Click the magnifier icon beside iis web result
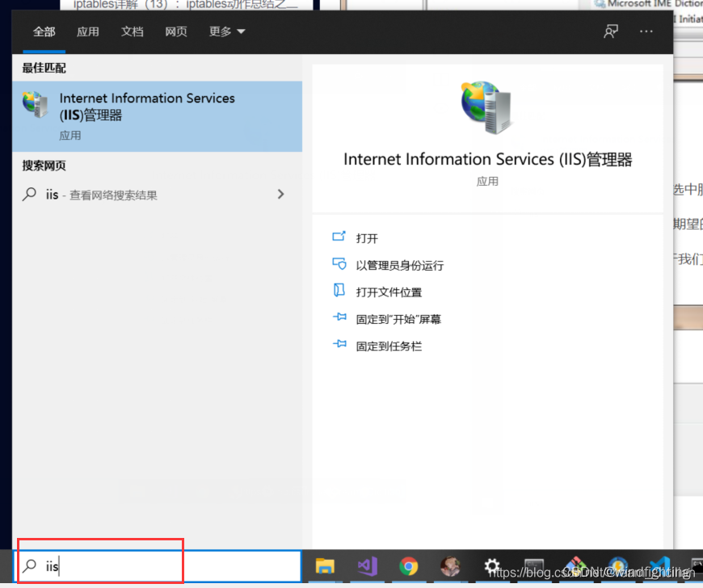The width and height of the screenshot is (703, 588). [29, 194]
